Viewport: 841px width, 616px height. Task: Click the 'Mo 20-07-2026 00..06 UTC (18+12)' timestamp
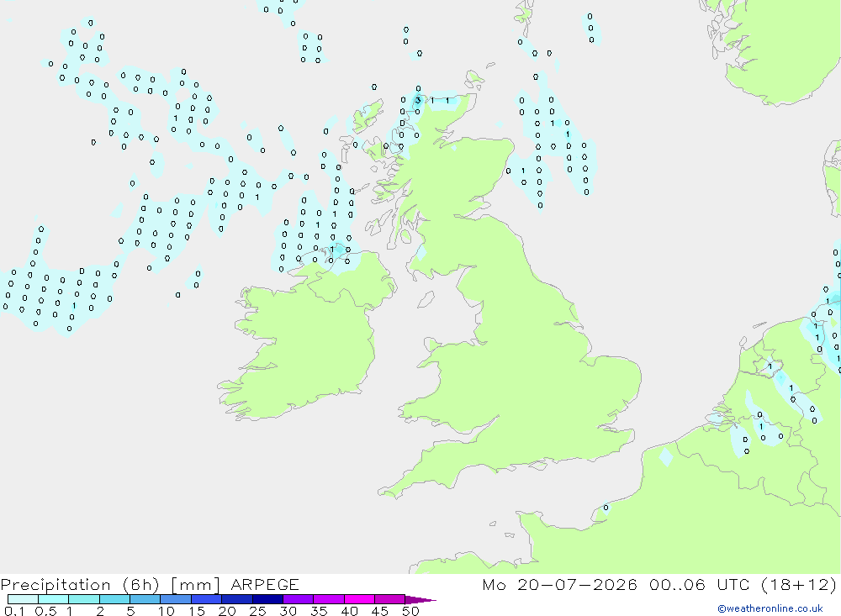tap(659, 584)
